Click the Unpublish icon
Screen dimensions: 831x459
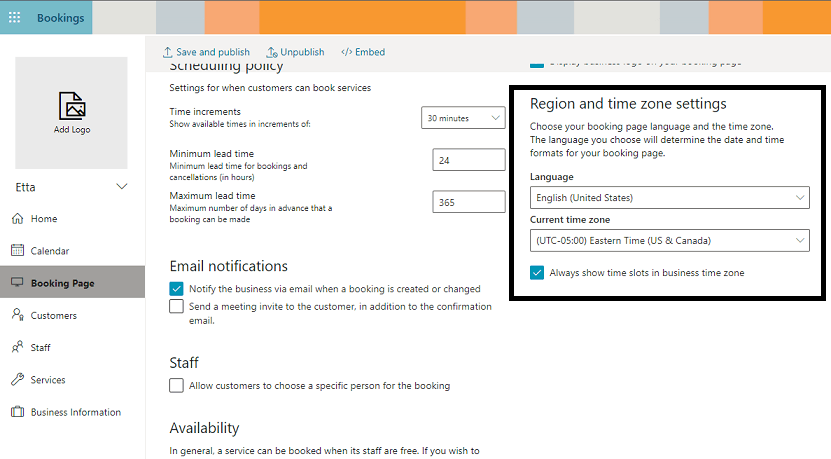coord(272,52)
